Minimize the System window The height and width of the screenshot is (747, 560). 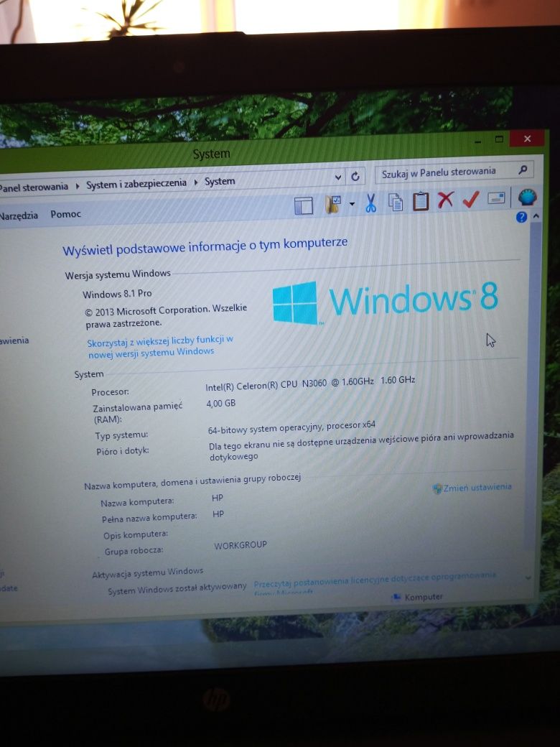[x=477, y=141]
